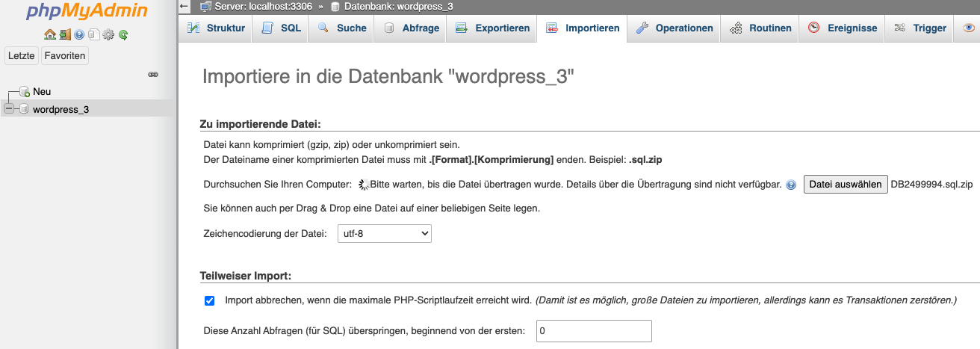Click the selected filename DB2499994.sql.zip

click(932, 185)
